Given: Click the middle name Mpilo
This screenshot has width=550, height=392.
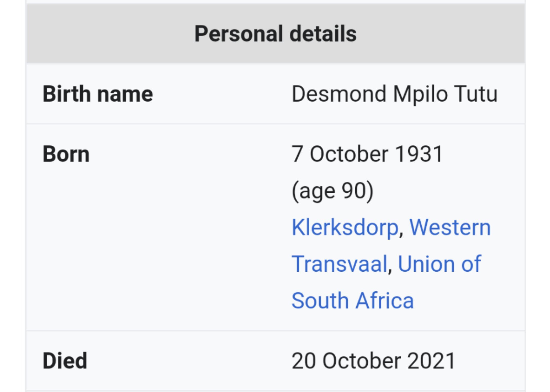Looking at the screenshot, I should 420,95.
